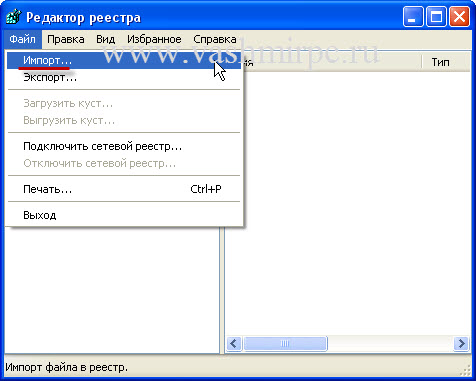Screen dimensions: 476x381
Task: Click the horizontal scrollbar thumb
Action: coord(285,343)
